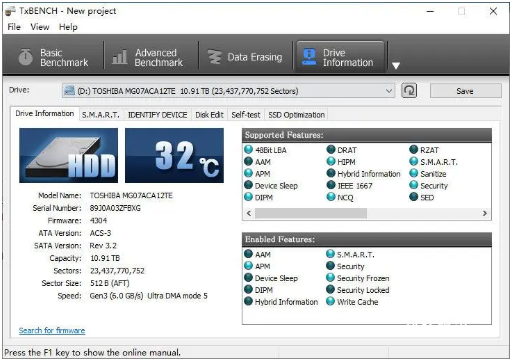Screen dimensions: 514x363
Task: Switch to the S.M.A.R.T. tab
Action: [x=101, y=115]
